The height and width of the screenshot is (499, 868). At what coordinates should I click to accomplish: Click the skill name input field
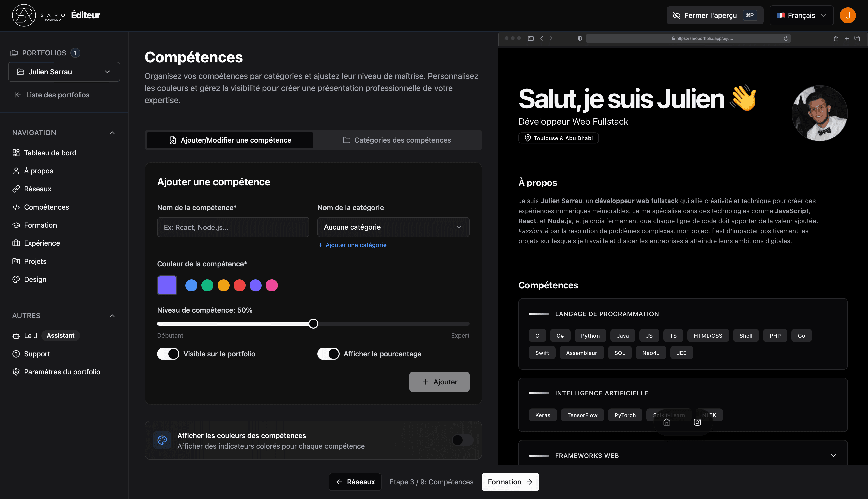pyautogui.click(x=233, y=227)
